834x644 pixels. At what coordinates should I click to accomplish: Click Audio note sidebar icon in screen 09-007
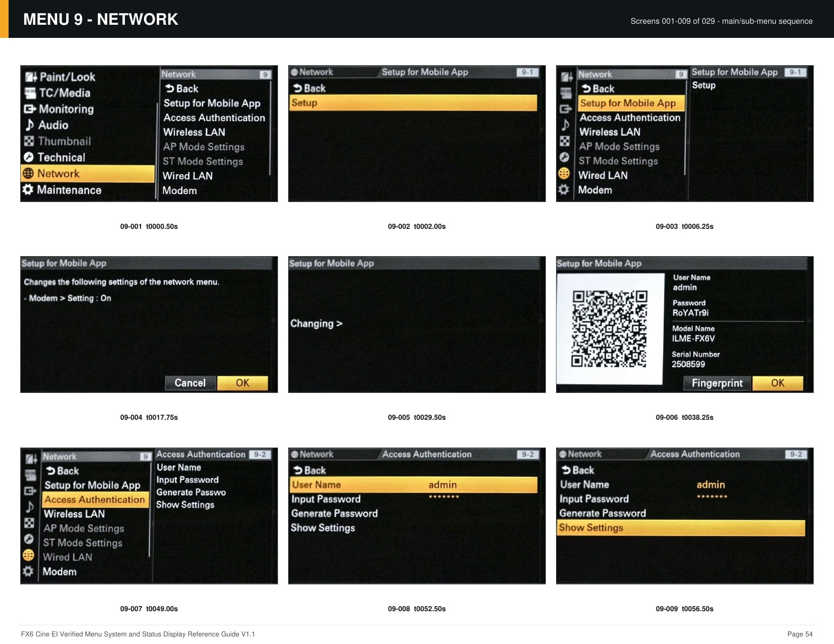pyautogui.click(x=30, y=507)
